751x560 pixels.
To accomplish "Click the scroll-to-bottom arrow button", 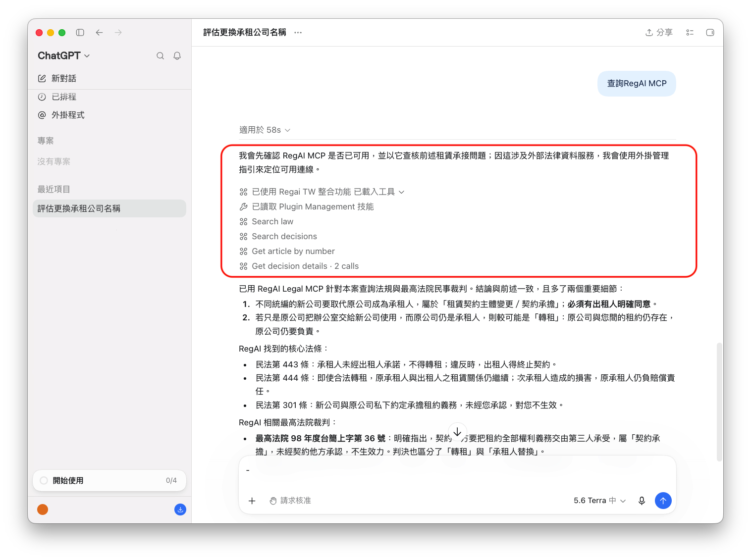I will [x=457, y=432].
